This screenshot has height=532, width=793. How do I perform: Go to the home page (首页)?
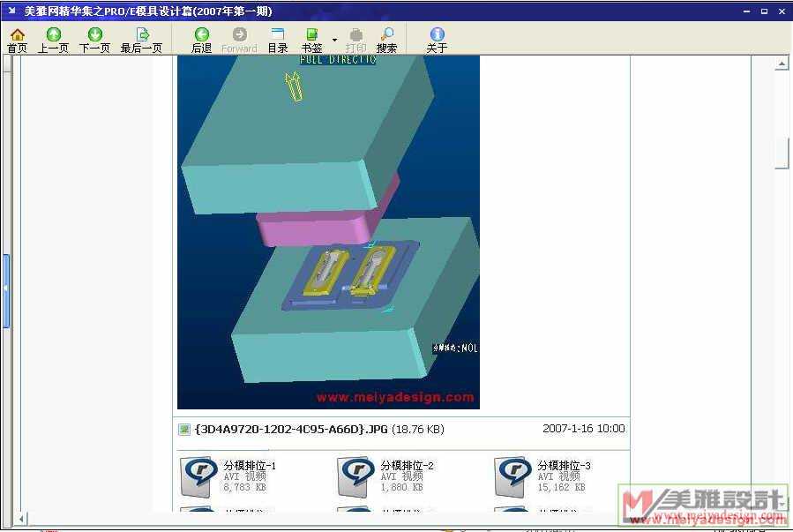tap(17, 41)
